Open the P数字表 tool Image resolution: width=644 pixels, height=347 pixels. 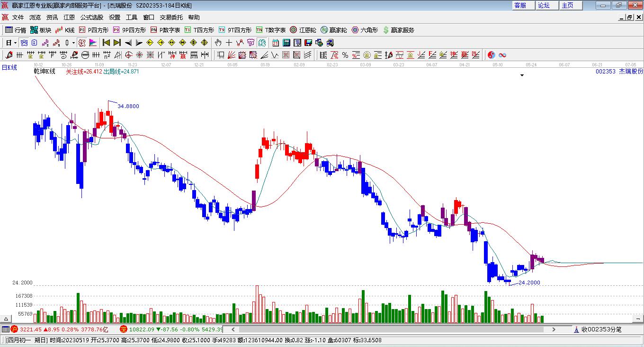(x=165, y=30)
